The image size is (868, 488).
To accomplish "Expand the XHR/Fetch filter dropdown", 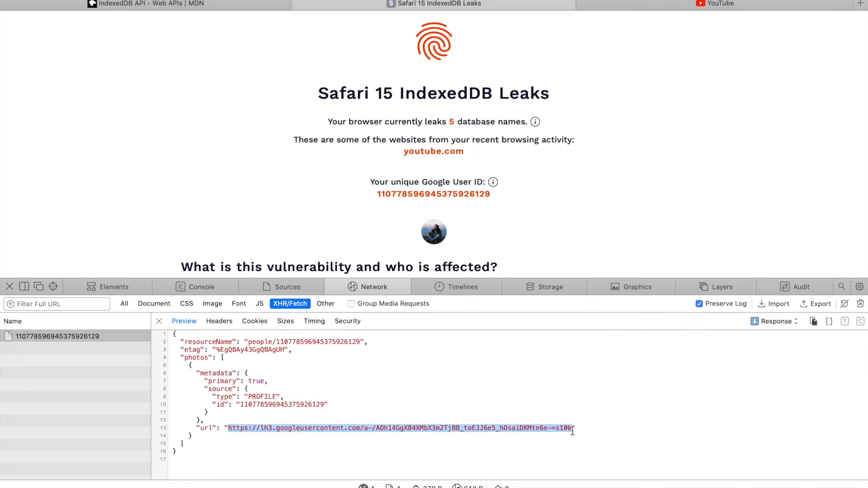I will (x=290, y=303).
